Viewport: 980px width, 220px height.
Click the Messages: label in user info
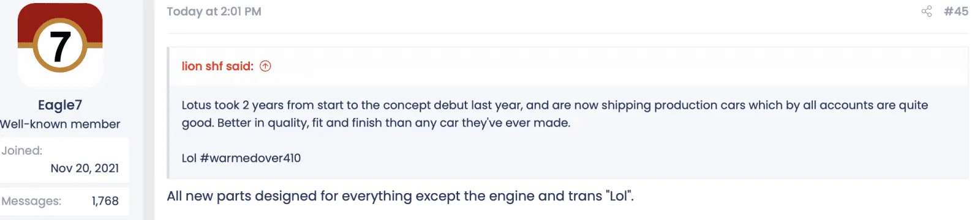tap(31, 201)
